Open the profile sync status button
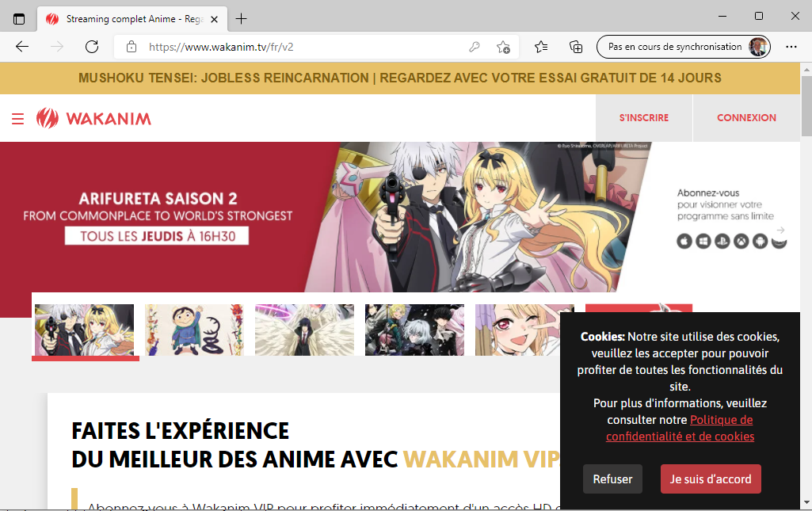This screenshot has width=812, height=511. 684,47
